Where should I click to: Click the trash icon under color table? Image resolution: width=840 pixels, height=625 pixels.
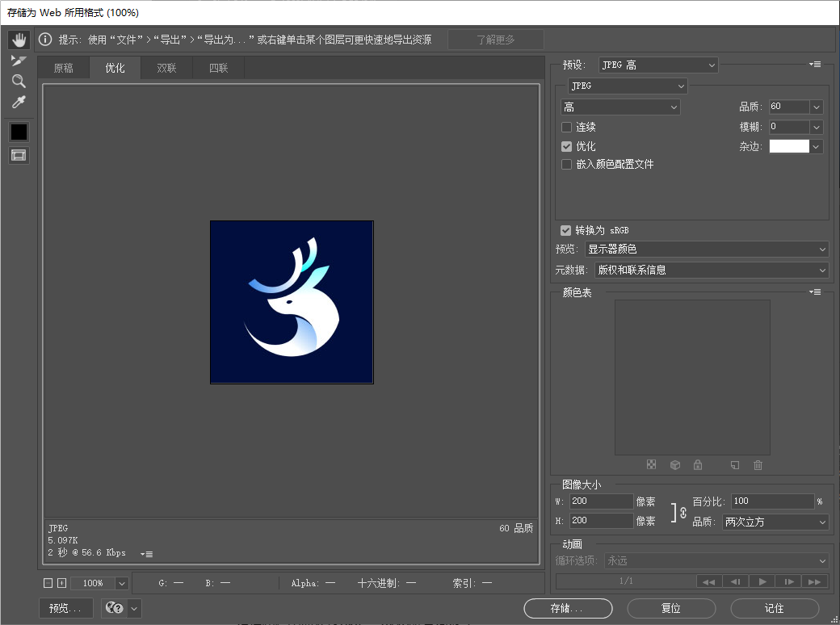click(x=758, y=465)
